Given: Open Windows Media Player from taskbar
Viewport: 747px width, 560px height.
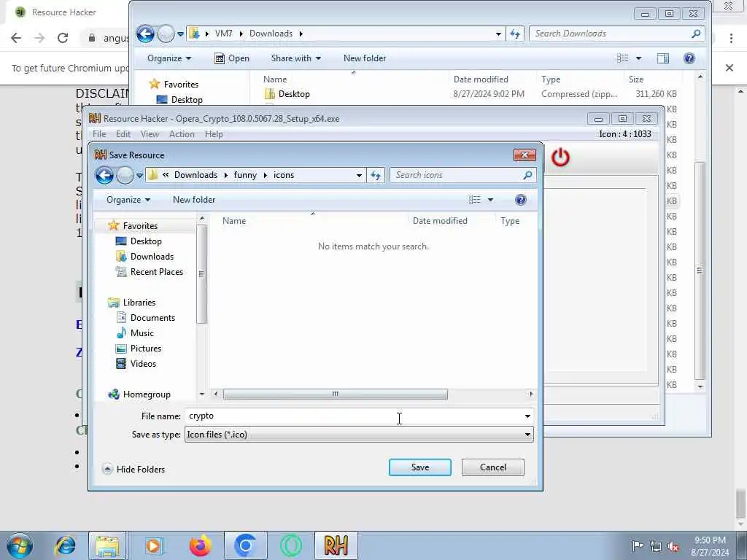Looking at the screenshot, I should (154, 545).
